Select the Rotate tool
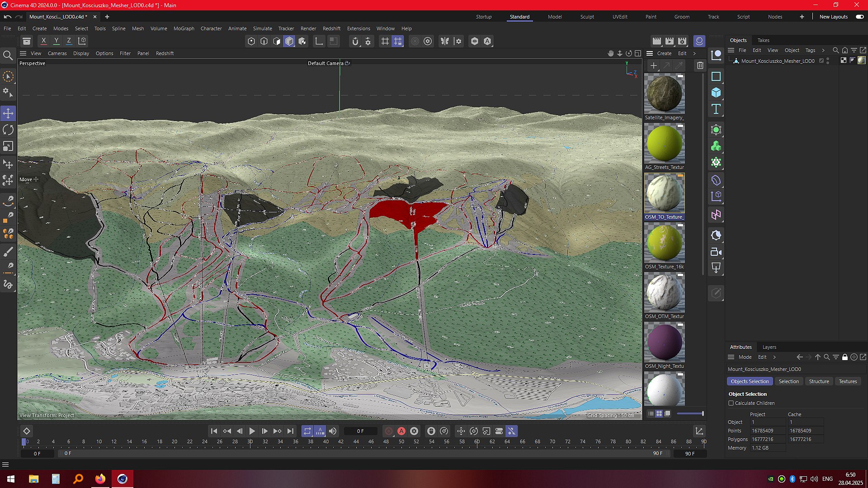The image size is (868, 488). (x=9, y=130)
